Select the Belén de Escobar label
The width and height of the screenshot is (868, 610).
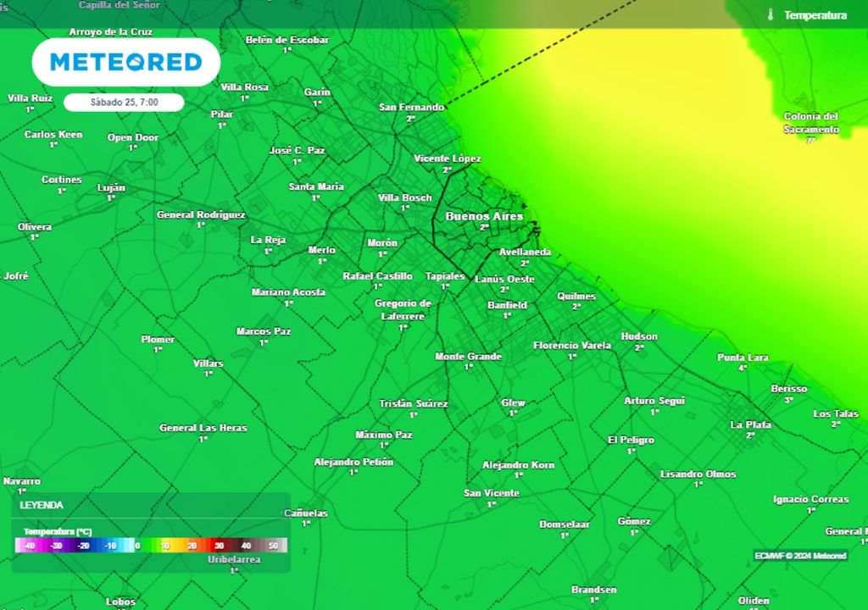(x=287, y=40)
